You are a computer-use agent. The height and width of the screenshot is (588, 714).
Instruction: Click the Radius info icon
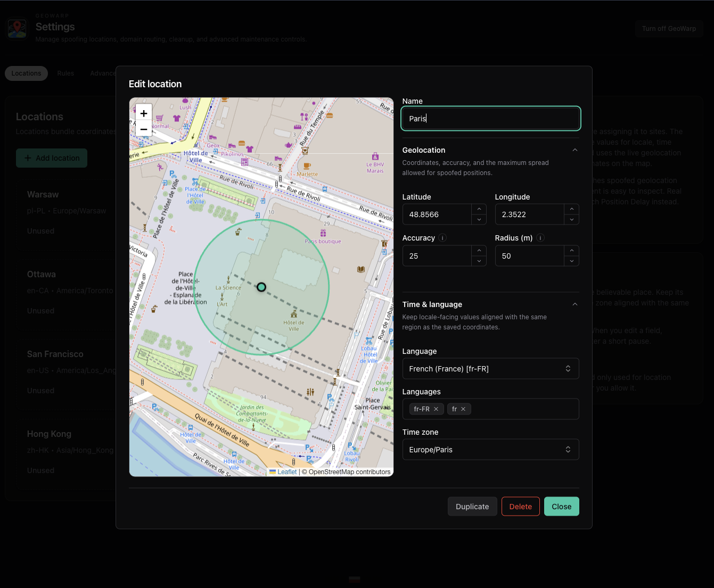point(540,238)
